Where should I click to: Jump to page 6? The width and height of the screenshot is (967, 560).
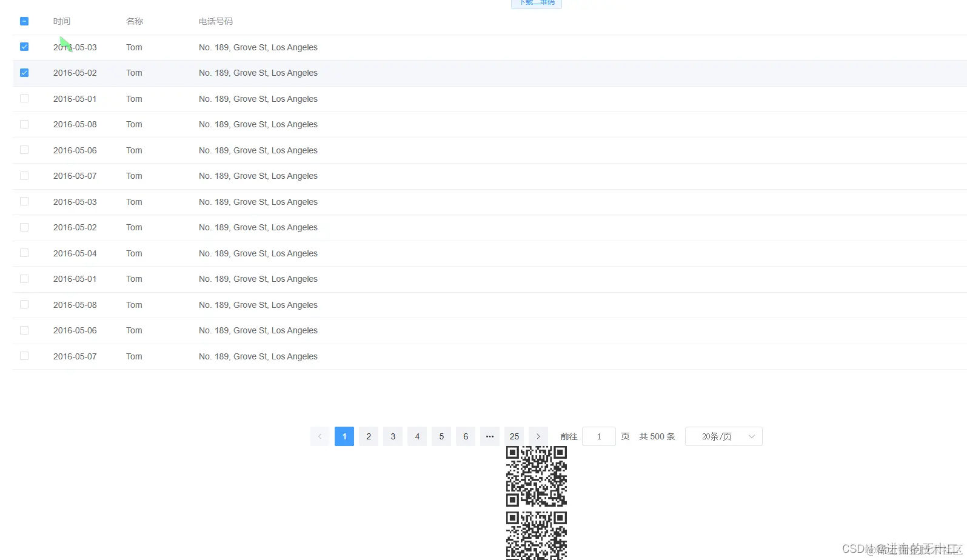tap(466, 436)
